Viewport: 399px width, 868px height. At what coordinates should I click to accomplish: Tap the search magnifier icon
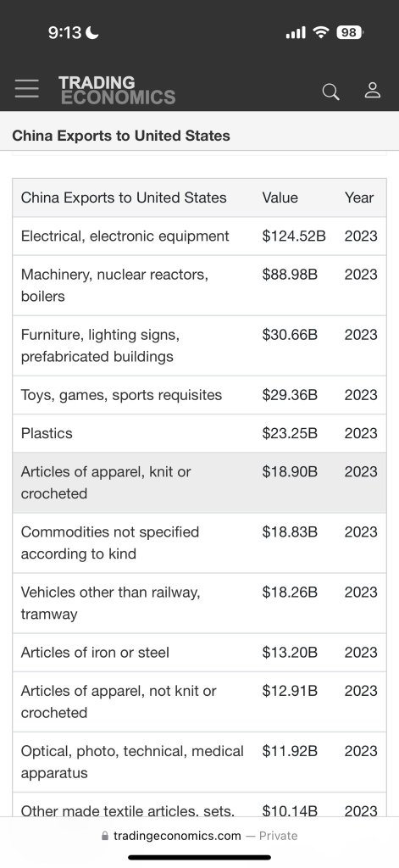(331, 92)
